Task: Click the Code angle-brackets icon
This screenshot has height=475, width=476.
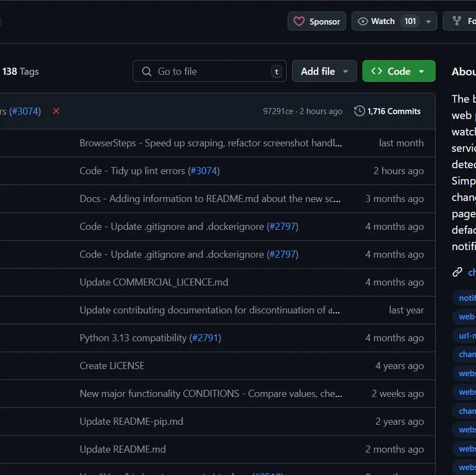Action: click(377, 71)
